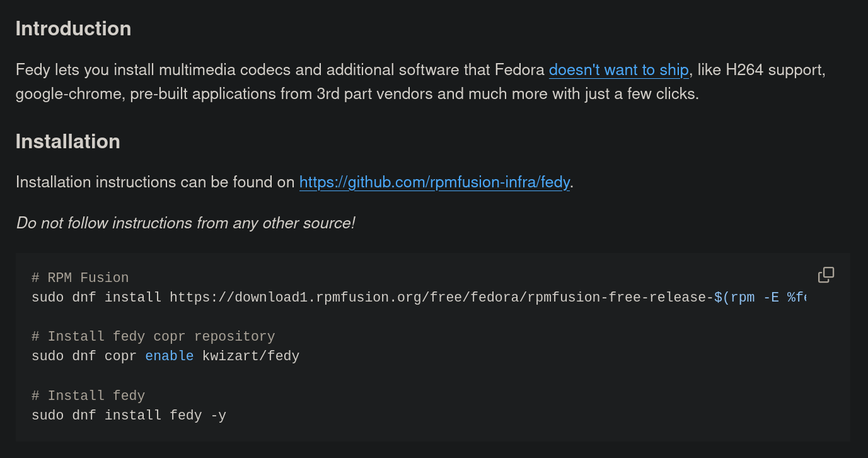Click the "# RPM Fusion" comment line
868x458 pixels.
(x=80, y=278)
